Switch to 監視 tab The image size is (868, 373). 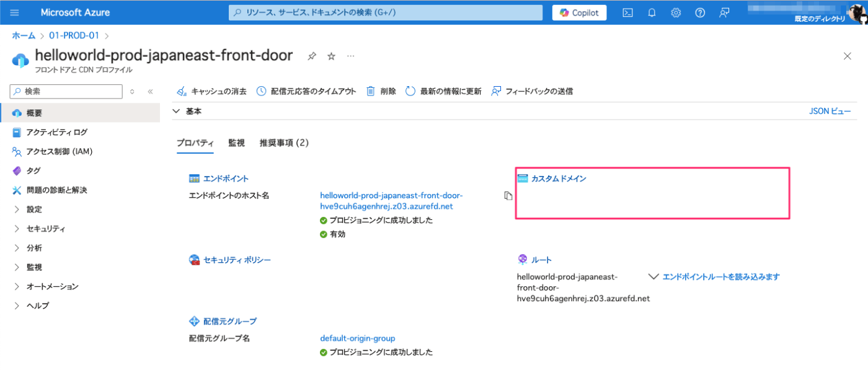[x=236, y=143]
